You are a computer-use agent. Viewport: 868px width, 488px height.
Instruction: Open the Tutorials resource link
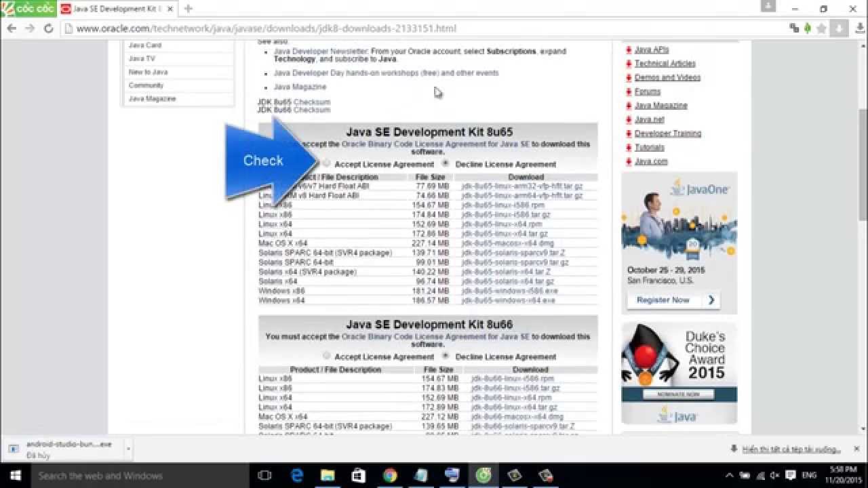point(650,147)
